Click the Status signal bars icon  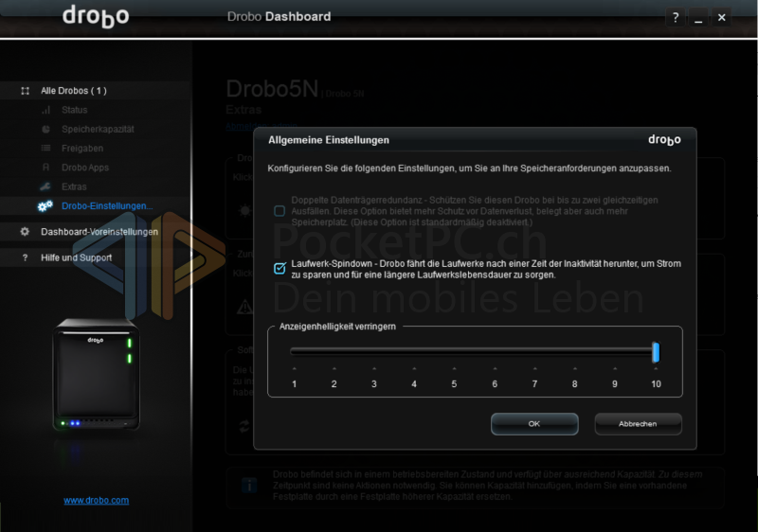click(x=45, y=110)
